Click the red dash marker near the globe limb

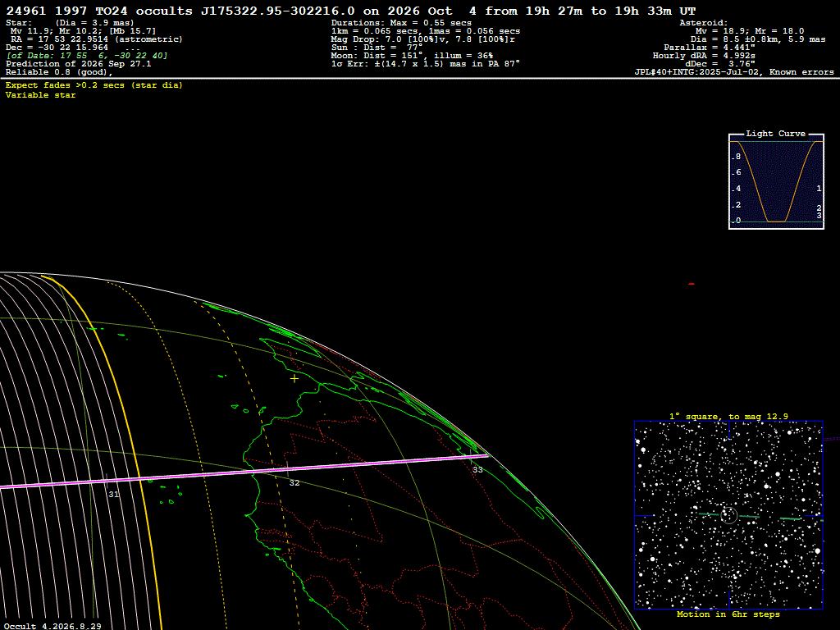[x=691, y=284]
